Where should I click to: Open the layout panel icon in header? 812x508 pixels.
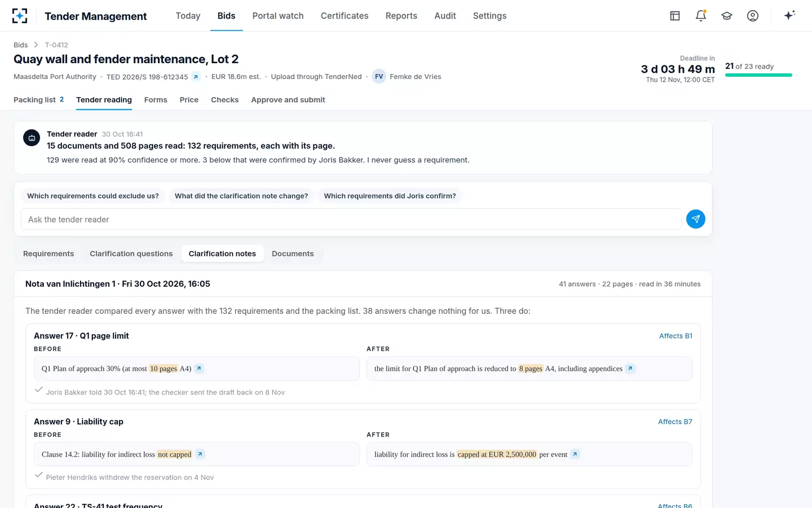[x=675, y=16]
